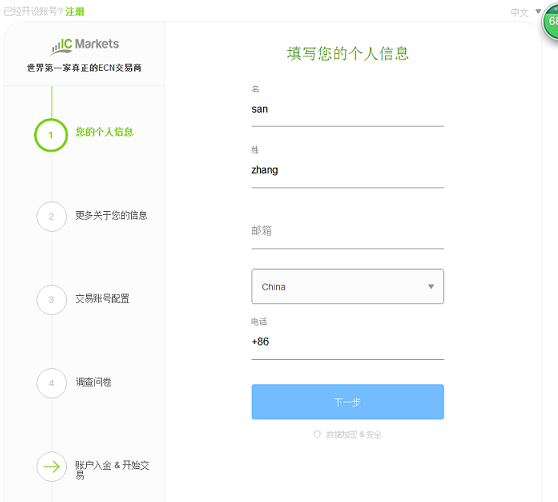Go to 交易账号配置 step

click(x=102, y=298)
